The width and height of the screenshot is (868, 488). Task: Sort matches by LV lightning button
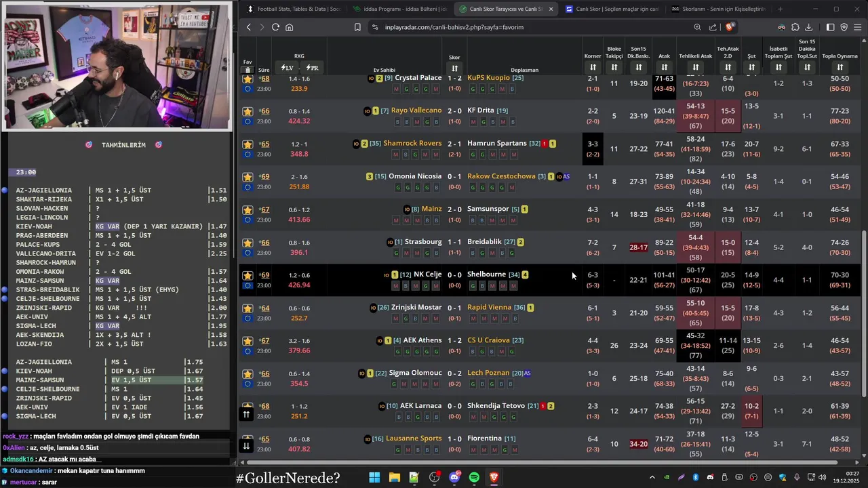[x=287, y=68]
